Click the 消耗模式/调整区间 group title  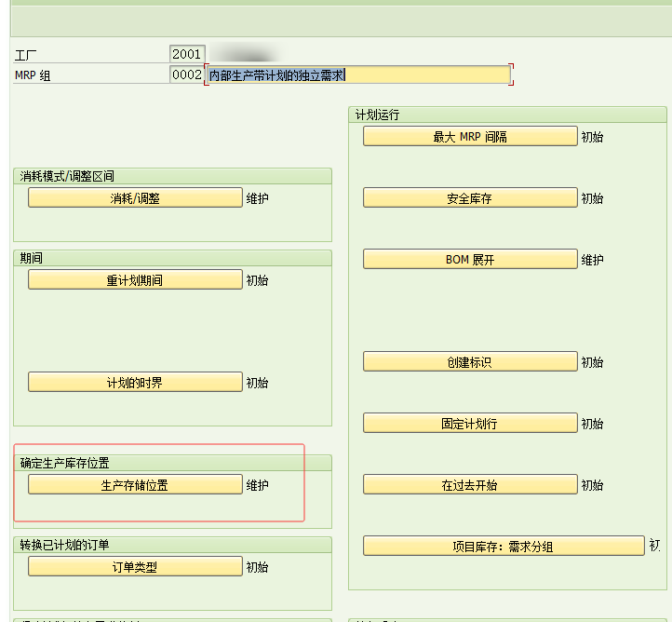tap(68, 176)
